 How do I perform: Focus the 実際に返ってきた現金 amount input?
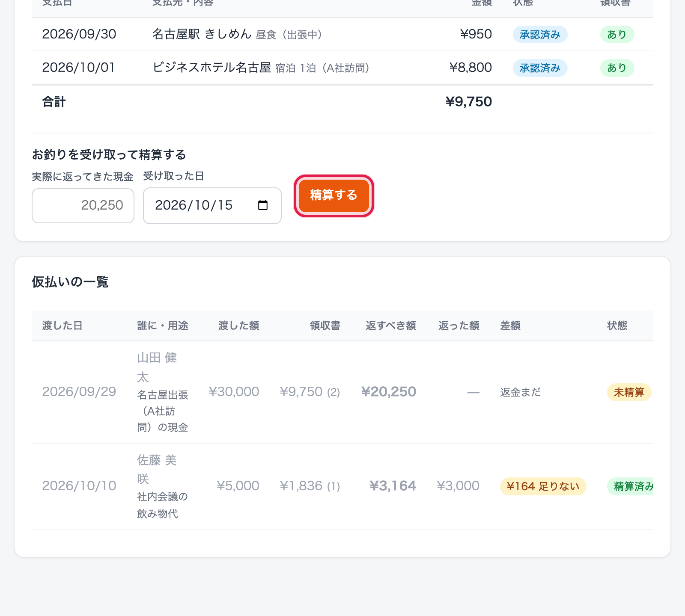83,205
